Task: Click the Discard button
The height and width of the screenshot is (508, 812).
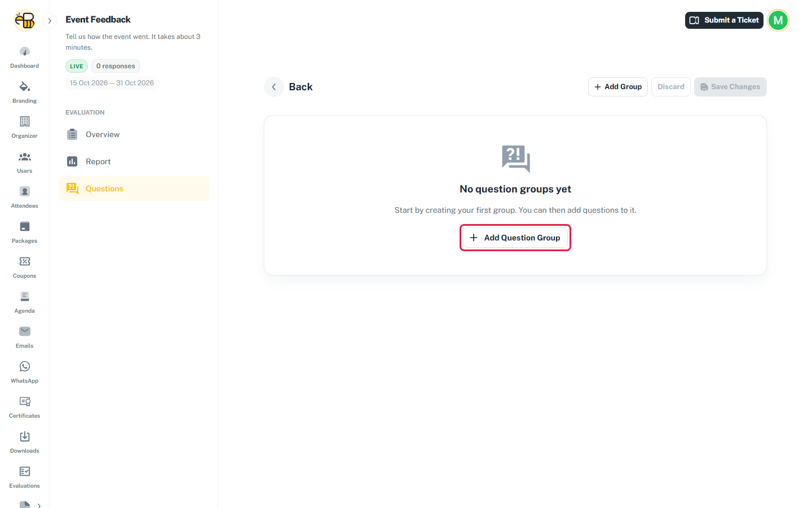Action: pyautogui.click(x=671, y=87)
